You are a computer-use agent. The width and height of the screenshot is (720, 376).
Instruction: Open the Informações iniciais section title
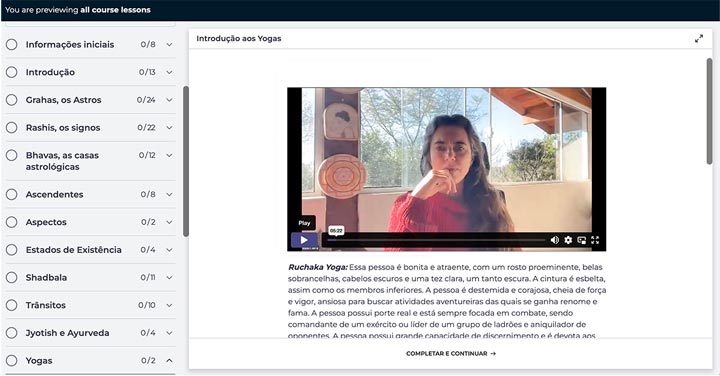pos(70,45)
